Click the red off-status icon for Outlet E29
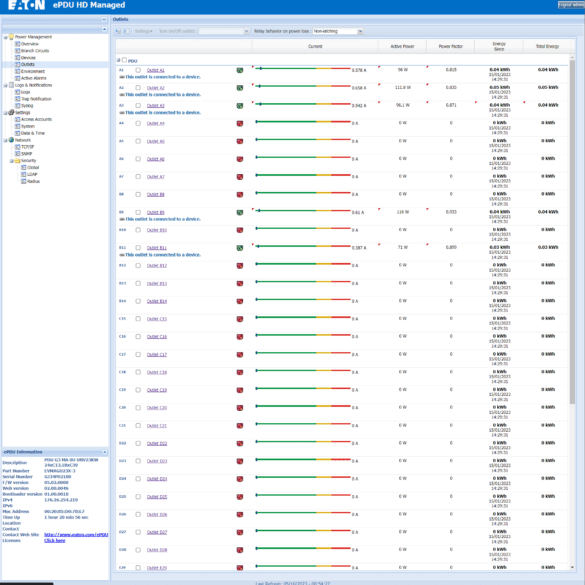Screen dimensions: 585x585 click(240, 568)
